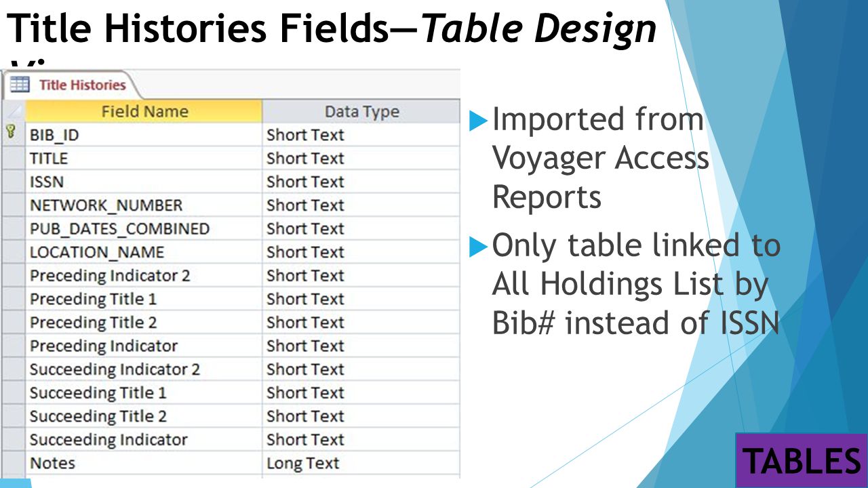The height and width of the screenshot is (488, 868).
Task: Select the Title Histories tab
Action: [x=71, y=85]
